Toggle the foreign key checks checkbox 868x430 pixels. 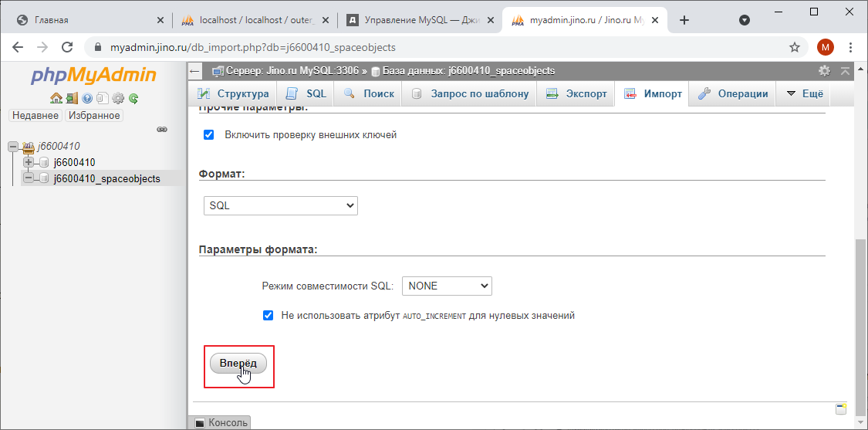pos(208,134)
